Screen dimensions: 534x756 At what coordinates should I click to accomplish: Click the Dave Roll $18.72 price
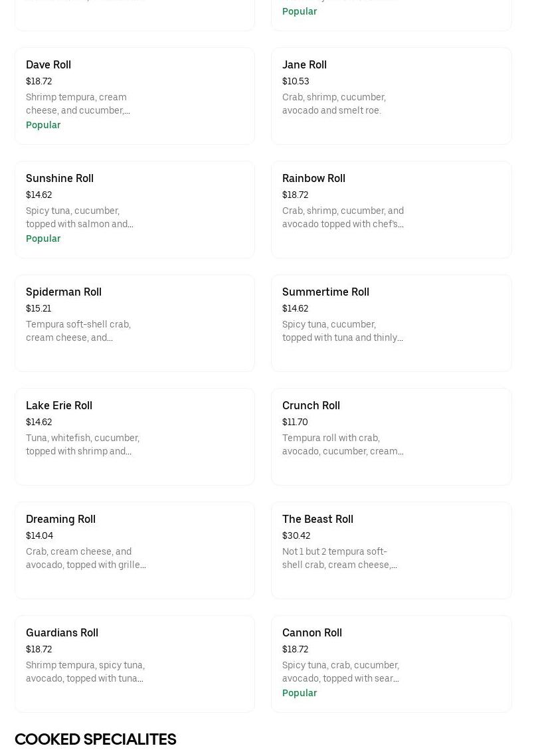click(39, 81)
